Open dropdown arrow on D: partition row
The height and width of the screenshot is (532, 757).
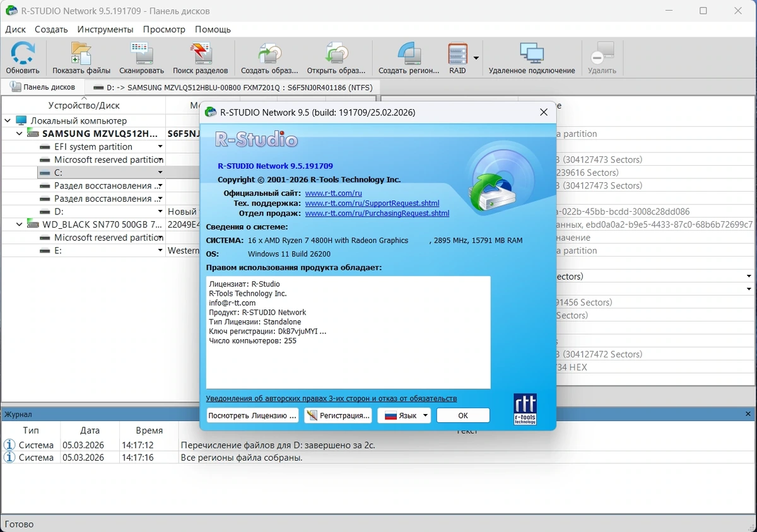coord(160,212)
